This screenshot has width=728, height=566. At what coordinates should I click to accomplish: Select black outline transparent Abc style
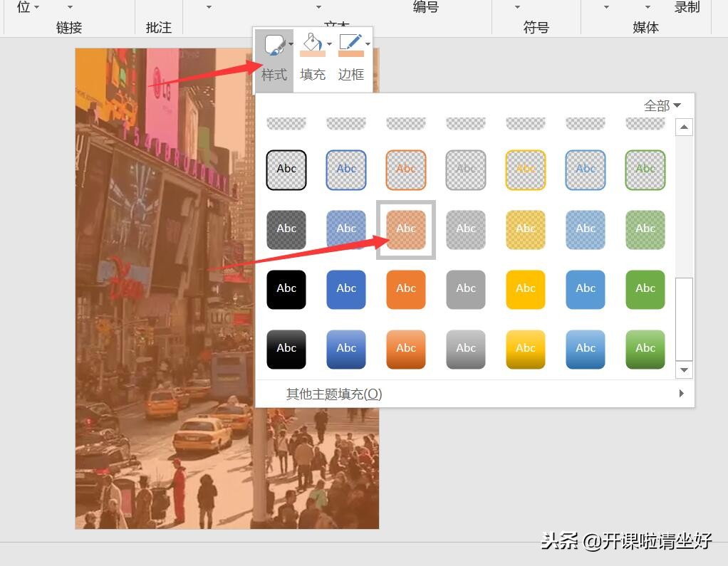pyautogui.click(x=286, y=169)
